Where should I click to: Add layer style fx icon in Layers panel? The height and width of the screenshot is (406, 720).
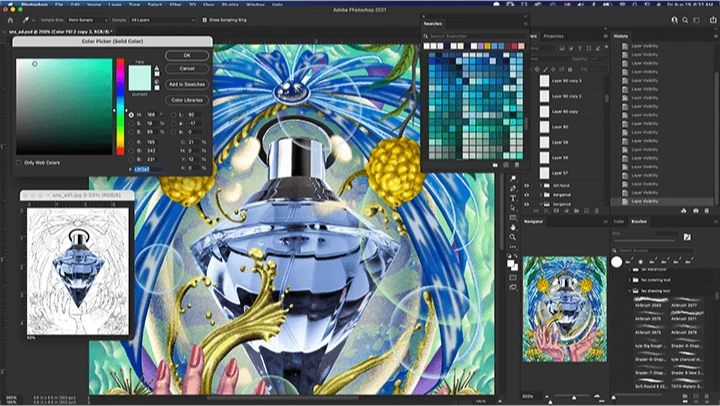pos(546,211)
